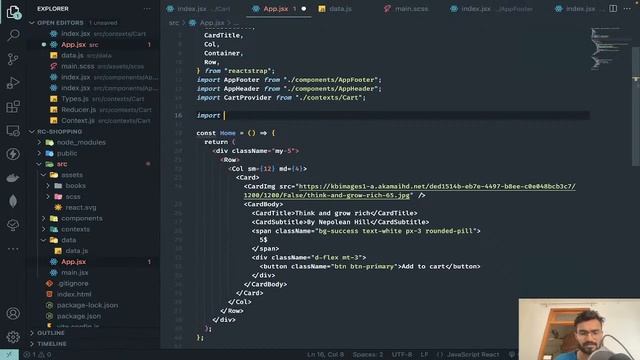Switch to index.jsx Cart tab
The width and height of the screenshot is (640, 360).
tap(198, 9)
